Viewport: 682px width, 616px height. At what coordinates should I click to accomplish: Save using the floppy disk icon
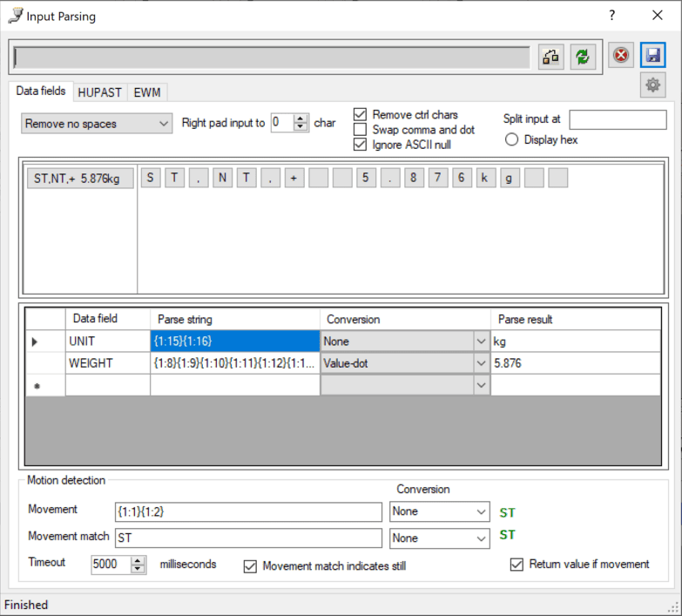pos(653,56)
